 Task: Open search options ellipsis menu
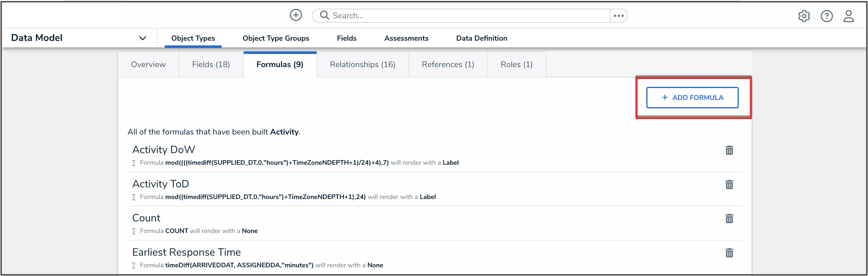618,16
